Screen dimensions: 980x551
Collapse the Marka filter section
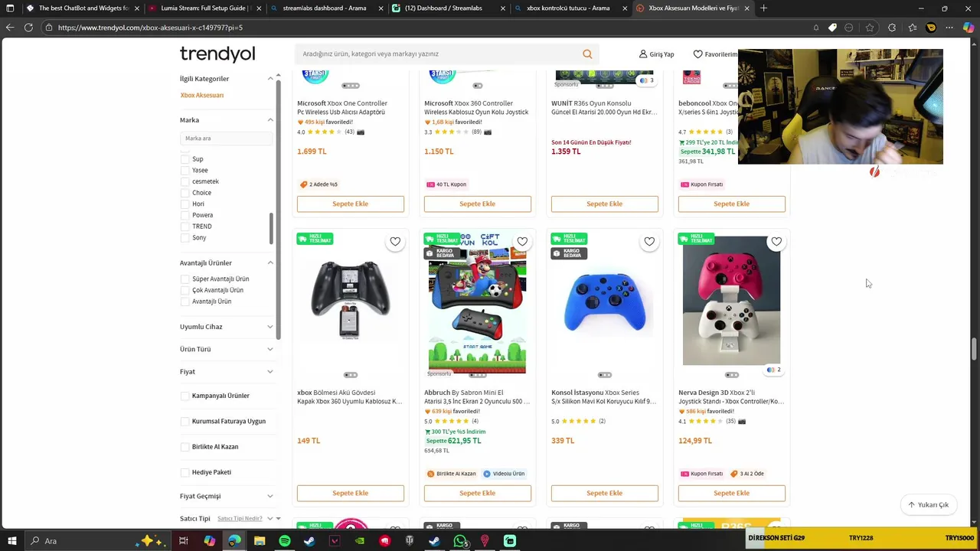click(x=270, y=120)
